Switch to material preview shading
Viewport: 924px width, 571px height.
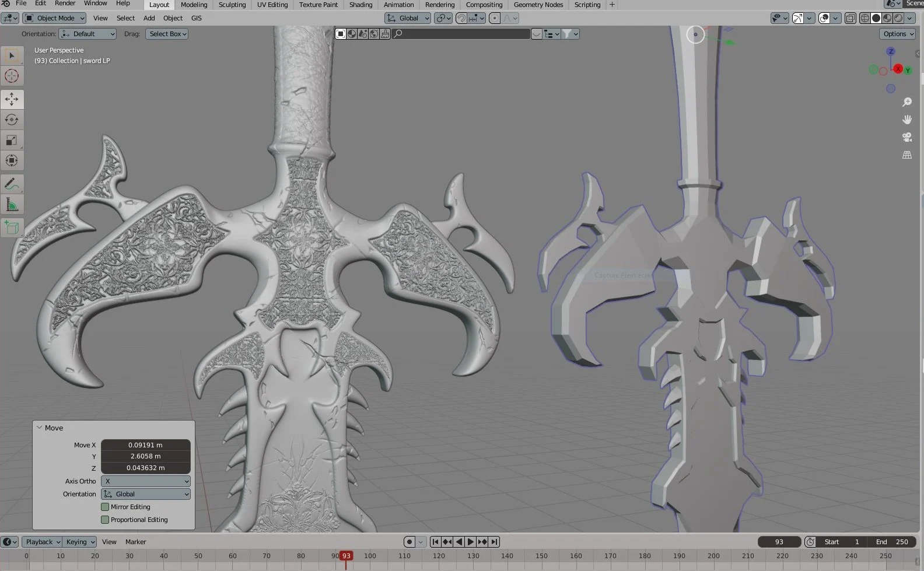pyautogui.click(x=887, y=18)
